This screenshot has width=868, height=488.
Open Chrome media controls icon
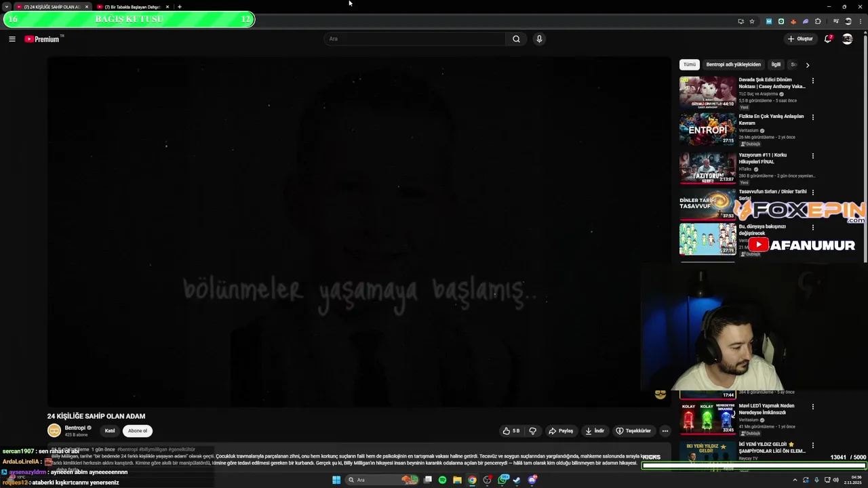pyautogui.click(x=835, y=21)
